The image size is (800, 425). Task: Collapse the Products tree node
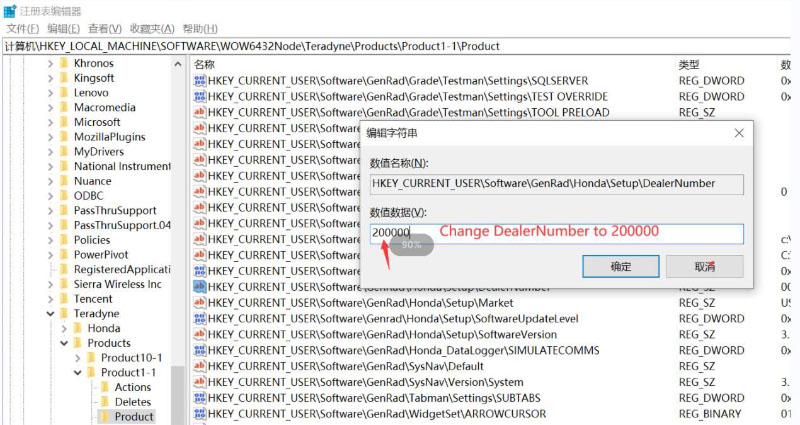pos(64,343)
